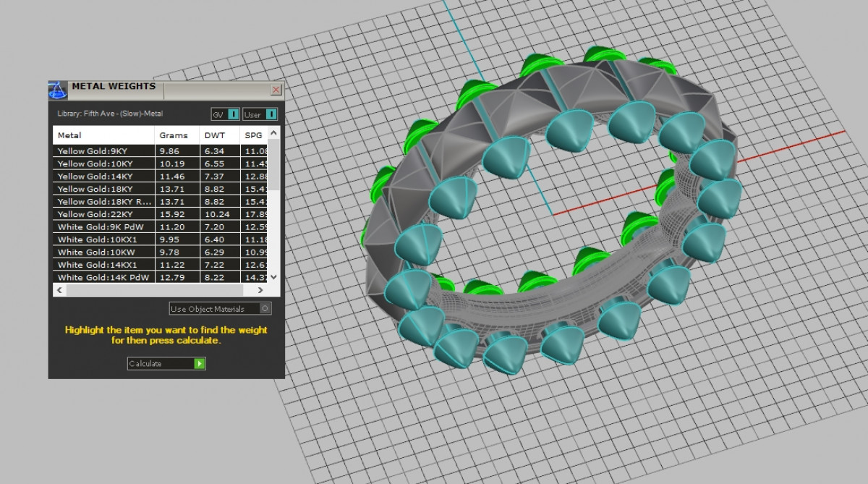Image resolution: width=868 pixels, height=484 pixels.
Task: Click the SPG column header
Action: coord(253,135)
